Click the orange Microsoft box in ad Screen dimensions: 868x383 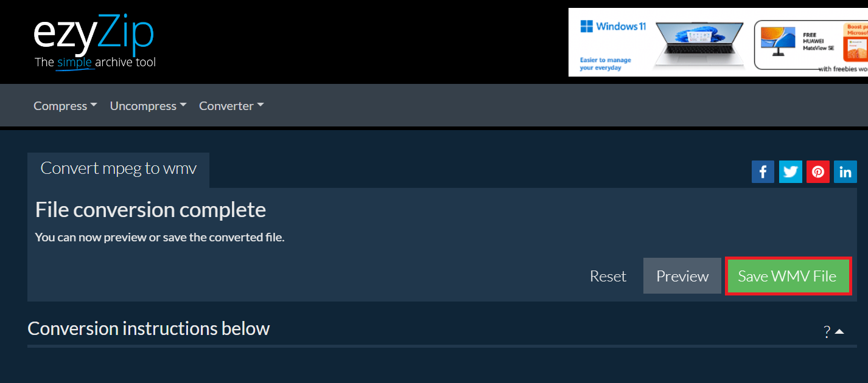coord(855,41)
